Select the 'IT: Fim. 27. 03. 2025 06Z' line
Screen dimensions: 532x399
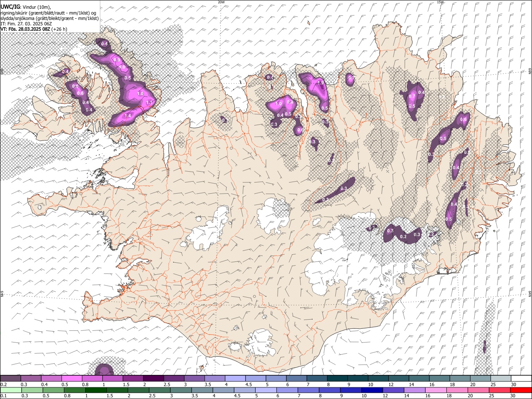26,24
